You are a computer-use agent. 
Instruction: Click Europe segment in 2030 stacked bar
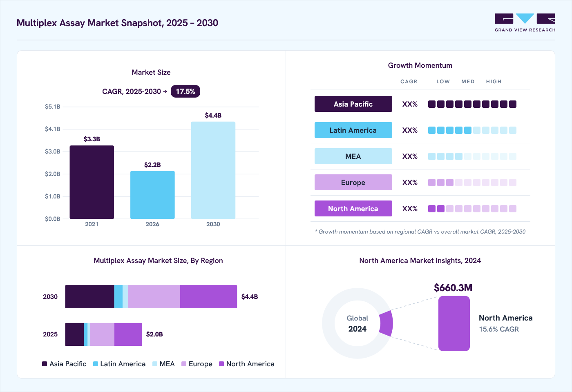tap(154, 297)
